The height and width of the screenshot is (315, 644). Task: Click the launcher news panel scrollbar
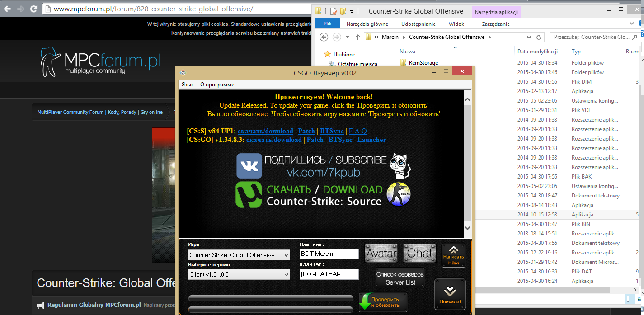(x=467, y=164)
